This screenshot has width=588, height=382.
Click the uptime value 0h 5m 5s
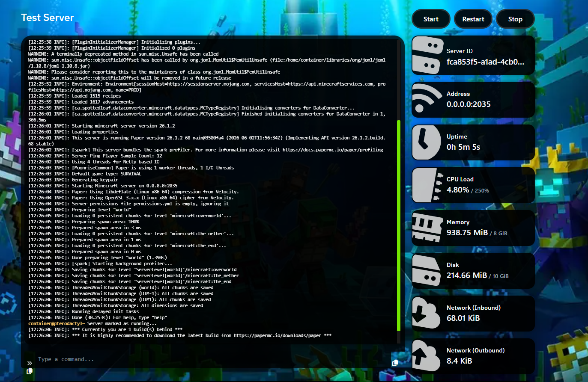[463, 147]
